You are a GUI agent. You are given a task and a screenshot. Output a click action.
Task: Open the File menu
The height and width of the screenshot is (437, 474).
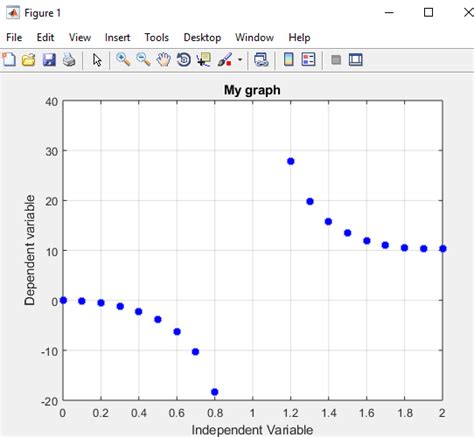click(x=14, y=37)
